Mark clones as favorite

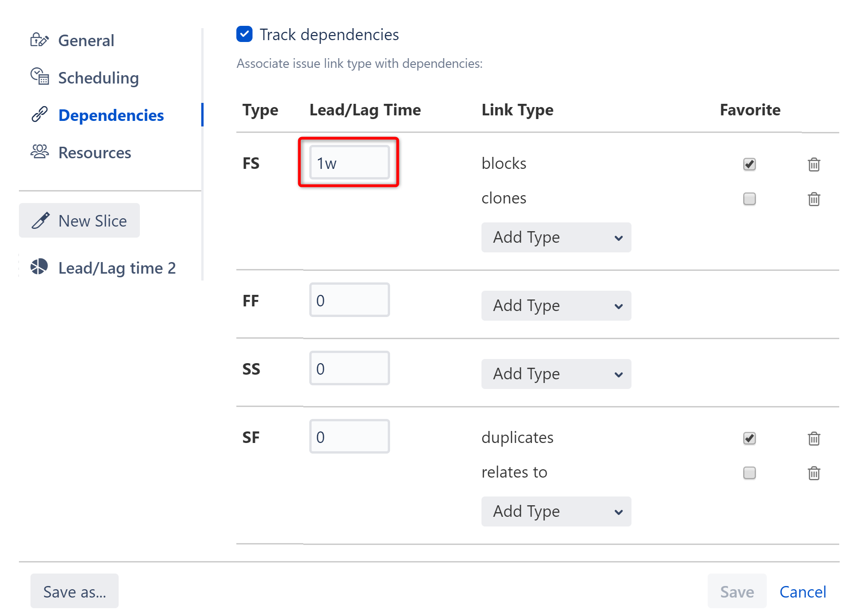point(749,199)
